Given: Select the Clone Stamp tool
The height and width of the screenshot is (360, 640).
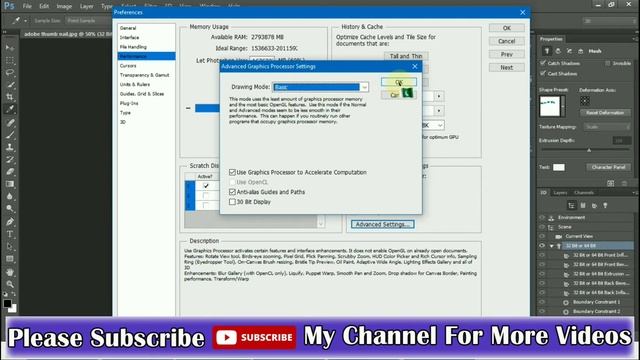Looking at the screenshot, I should click(x=10, y=147).
